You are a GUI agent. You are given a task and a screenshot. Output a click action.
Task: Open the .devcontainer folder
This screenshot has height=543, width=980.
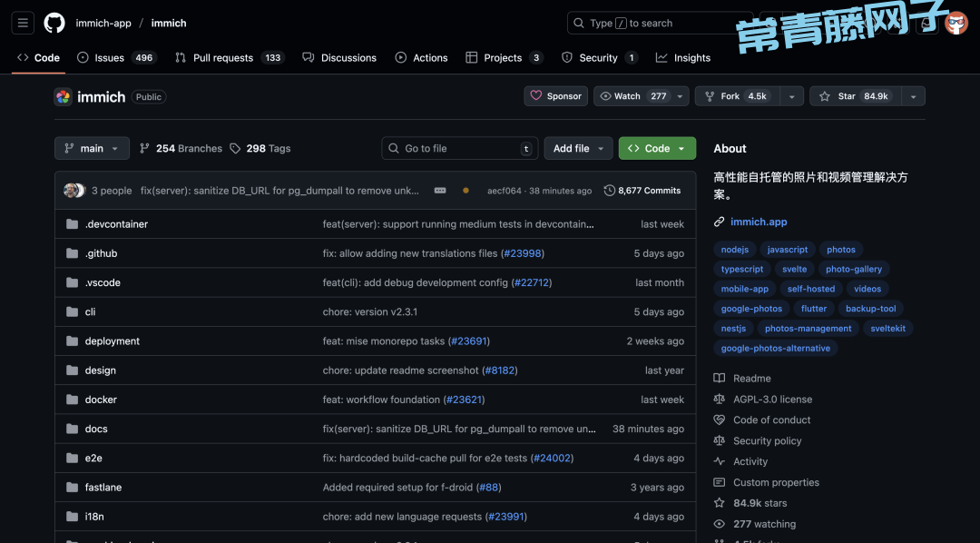[116, 224]
